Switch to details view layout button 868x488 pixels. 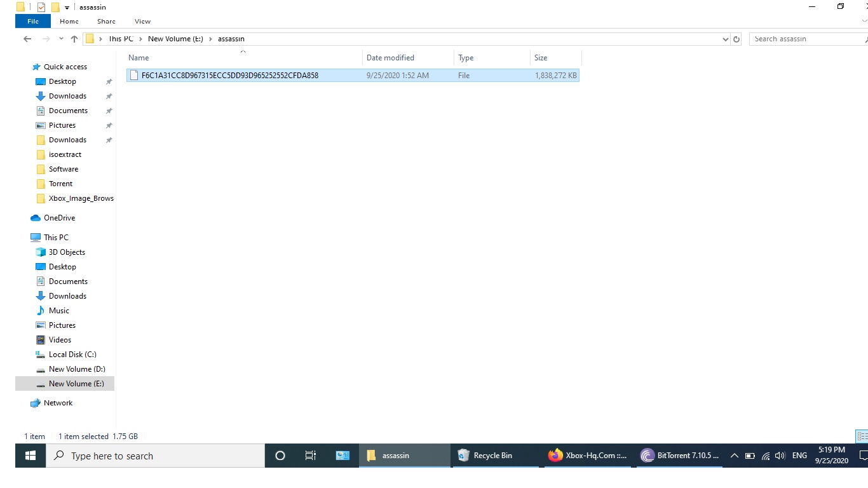point(862,437)
